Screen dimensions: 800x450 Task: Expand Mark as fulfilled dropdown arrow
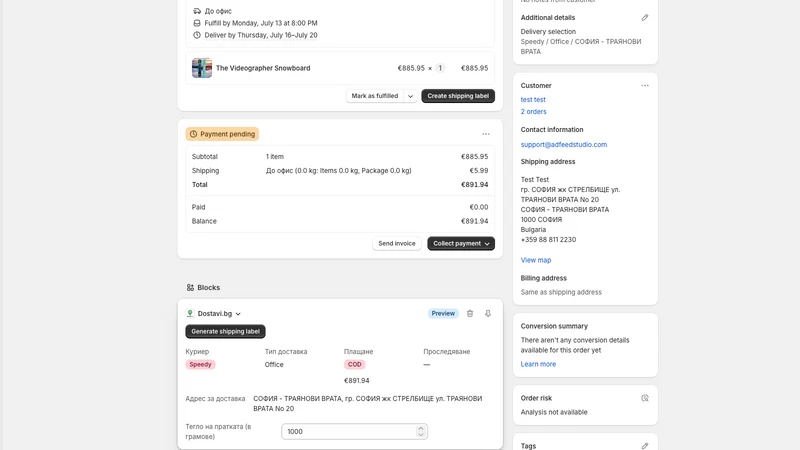coord(410,96)
